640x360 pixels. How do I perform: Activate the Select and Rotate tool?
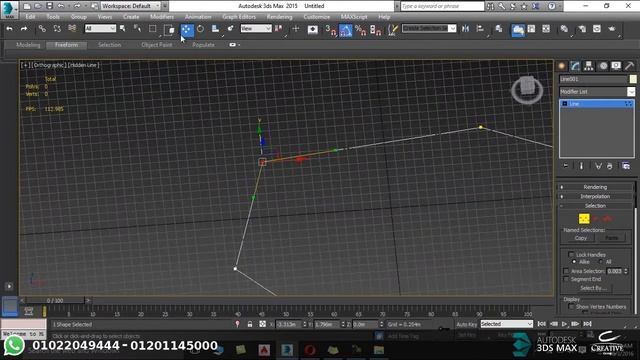pos(200,29)
